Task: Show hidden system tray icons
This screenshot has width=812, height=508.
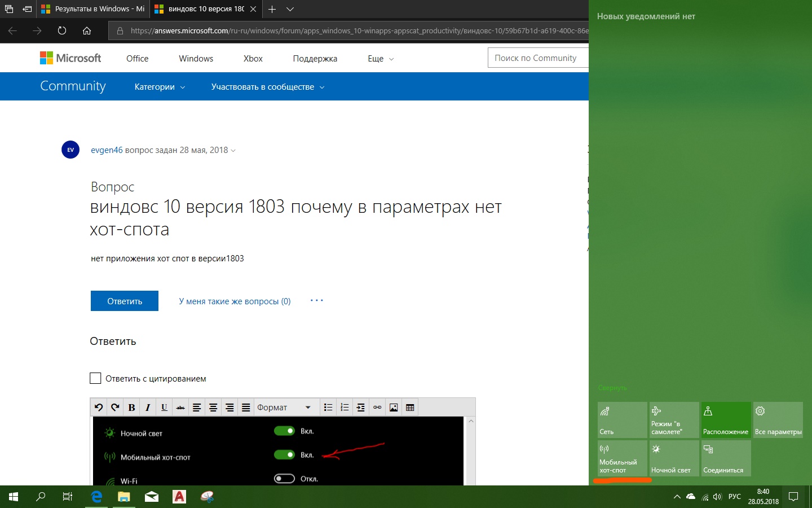Action: [x=677, y=497]
